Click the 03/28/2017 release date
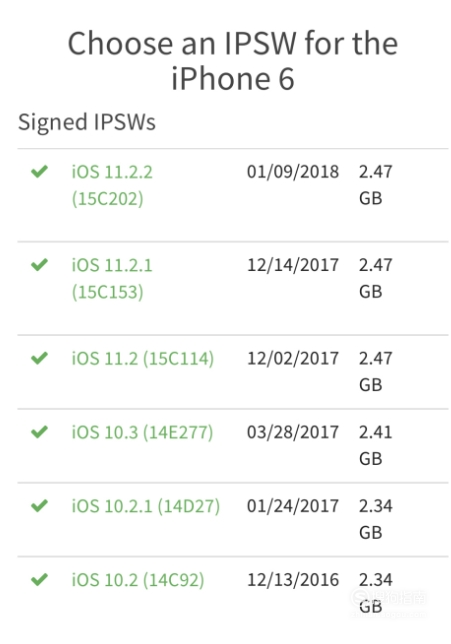Viewport: 451px width, 644px height. [x=293, y=432]
